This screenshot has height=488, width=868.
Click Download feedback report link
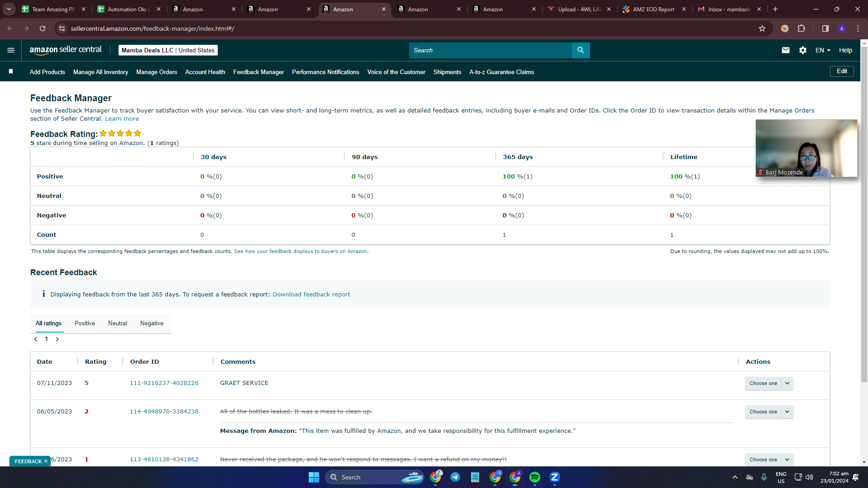[x=311, y=295]
